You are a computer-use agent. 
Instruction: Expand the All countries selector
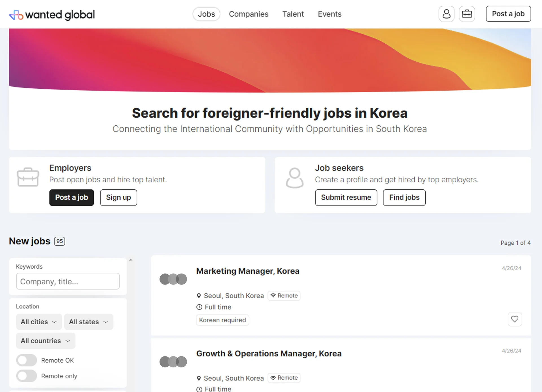click(45, 341)
